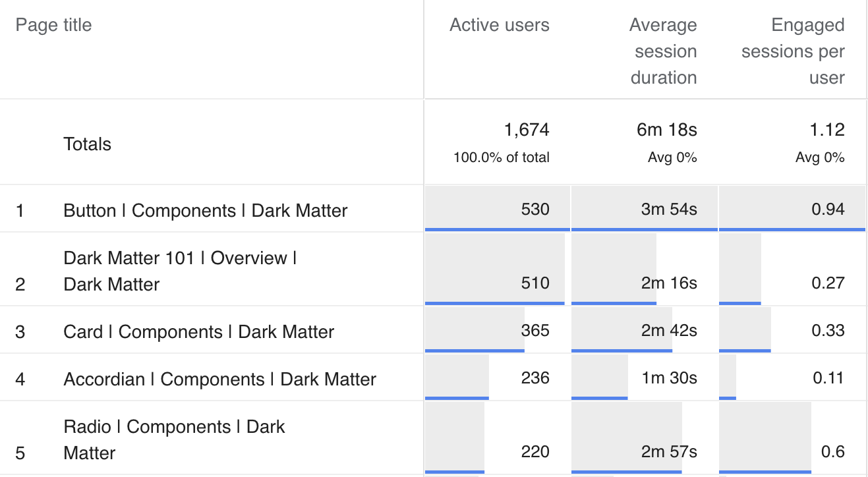The width and height of the screenshot is (868, 477).
Task: Open the Radio | Components | Dark Matter row
Action: (173, 439)
